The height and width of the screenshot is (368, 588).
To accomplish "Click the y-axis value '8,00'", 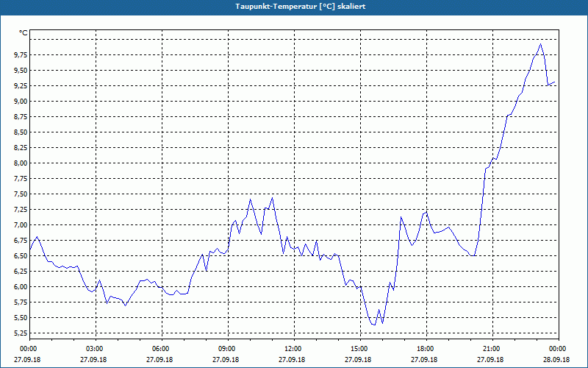I will (21, 163).
